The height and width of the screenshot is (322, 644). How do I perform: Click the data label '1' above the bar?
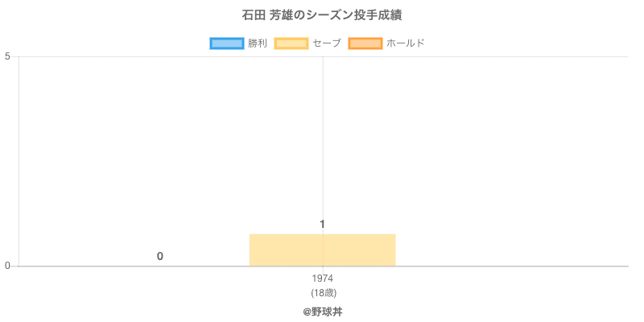[322, 224]
